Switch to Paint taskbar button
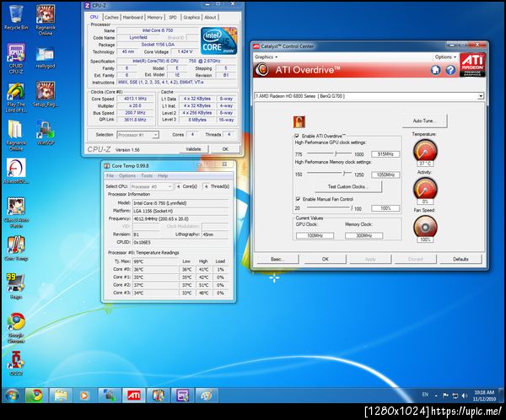This screenshot has height=420, width=506. click(207, 396)
